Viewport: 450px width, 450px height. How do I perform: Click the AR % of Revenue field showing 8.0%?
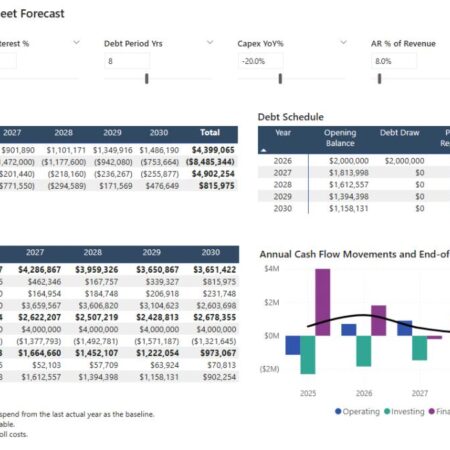click(394, 61)
